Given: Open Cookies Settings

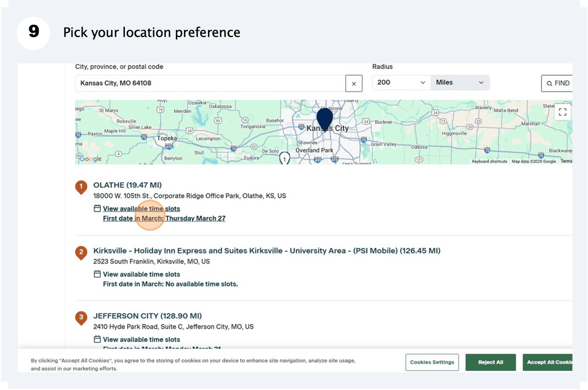Looking at the screenshot, I should 432,362.
